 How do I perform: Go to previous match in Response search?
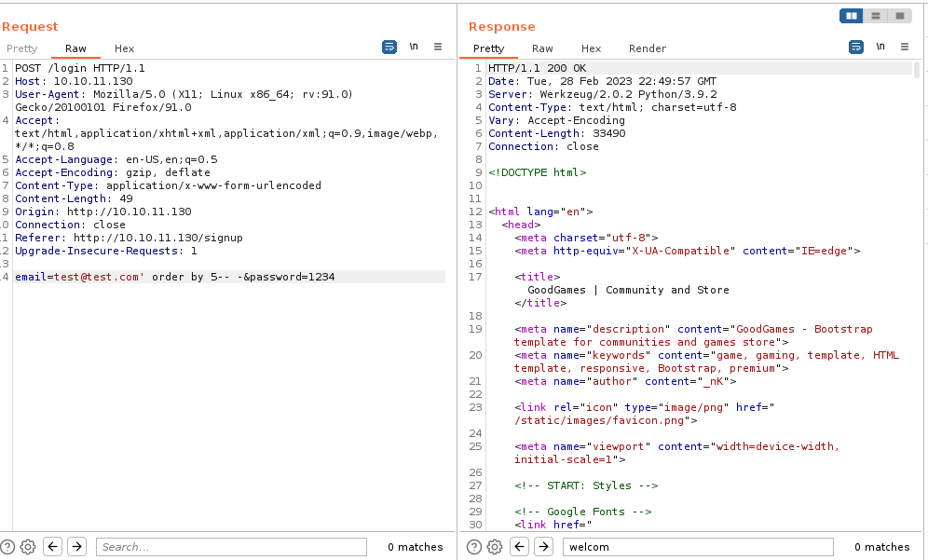point(520,546)
